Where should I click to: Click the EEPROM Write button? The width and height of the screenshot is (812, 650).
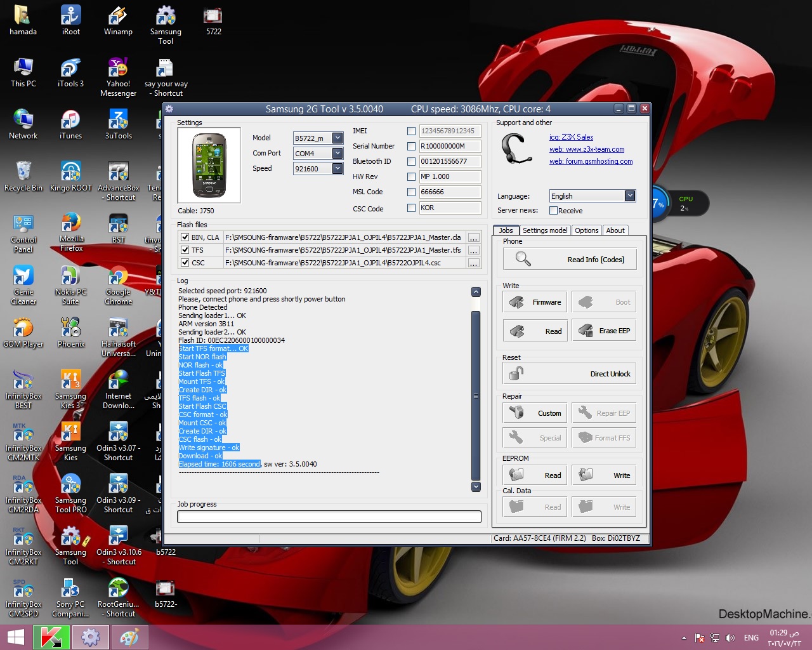coord(604,475)
